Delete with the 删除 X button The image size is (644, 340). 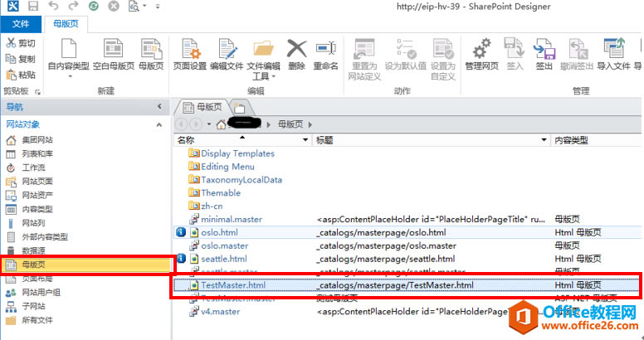pos(296,55)
